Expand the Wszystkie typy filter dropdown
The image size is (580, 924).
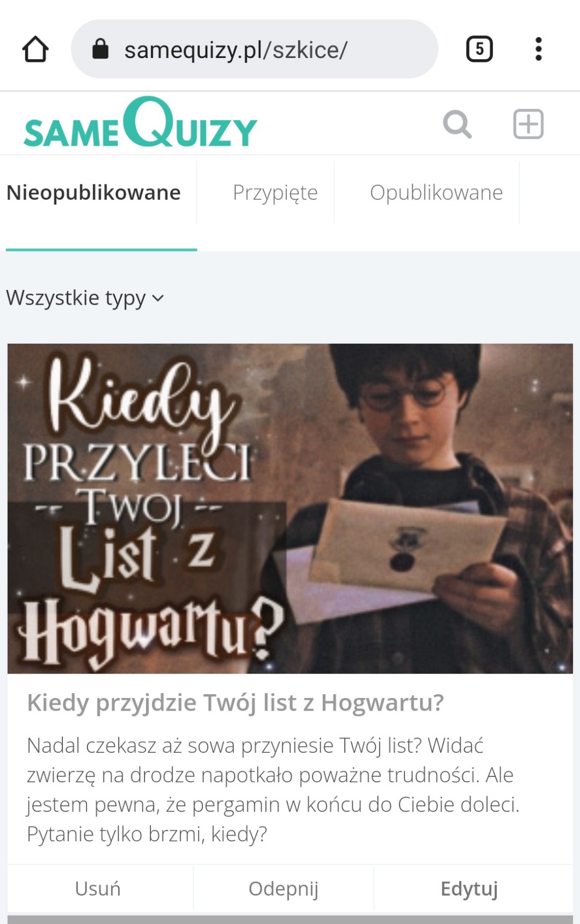[85, 298]
